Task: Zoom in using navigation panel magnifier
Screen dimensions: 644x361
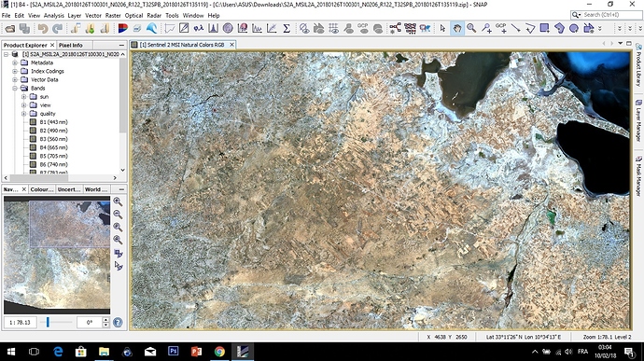Action: 118,201
